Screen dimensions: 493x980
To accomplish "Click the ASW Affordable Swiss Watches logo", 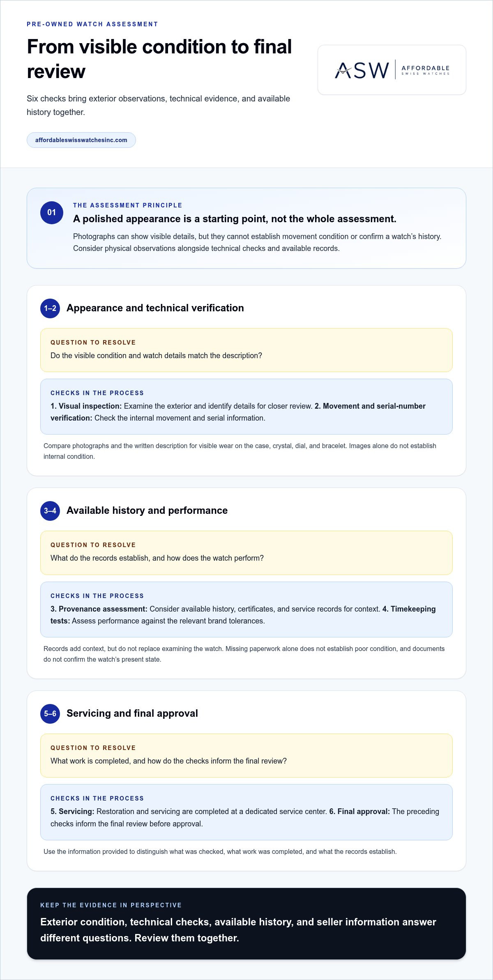I will coord(392,70).
